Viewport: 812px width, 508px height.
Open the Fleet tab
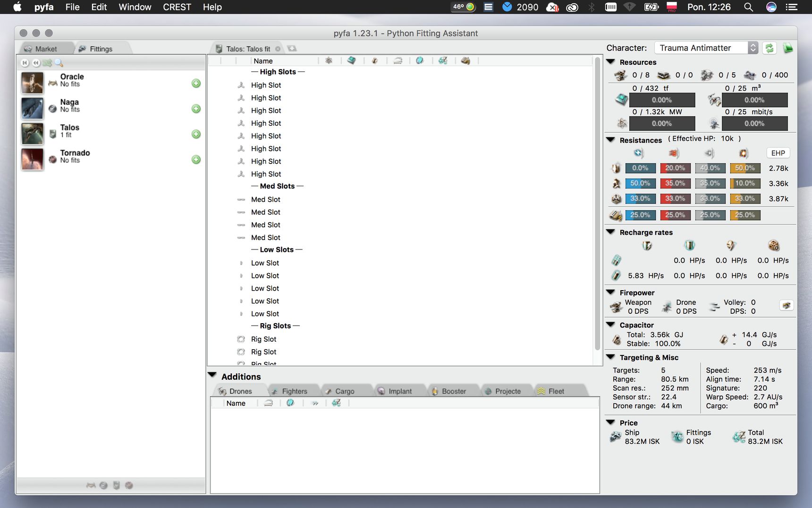(556, 391)
